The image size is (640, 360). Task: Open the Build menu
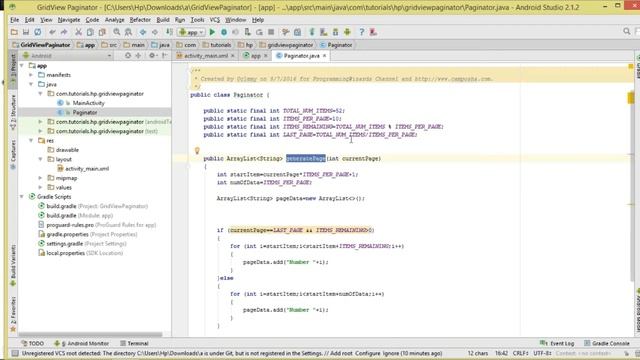click(163, 20)
